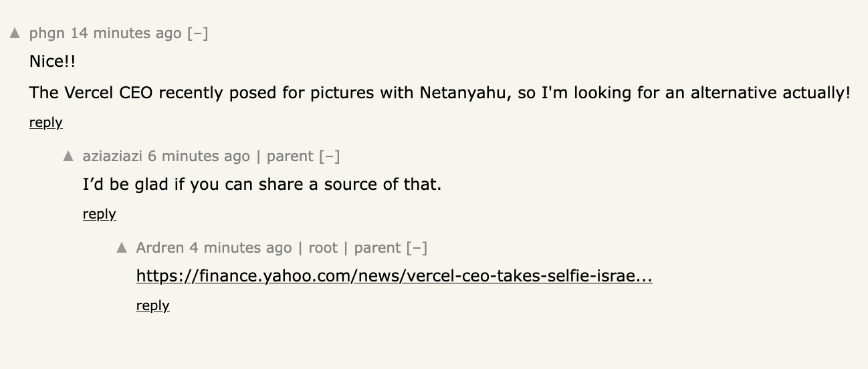This screenshot has width=868, height=369.
Task: Open the Yahoo Finance Vercel CEO link
Action: click(394, 276)
